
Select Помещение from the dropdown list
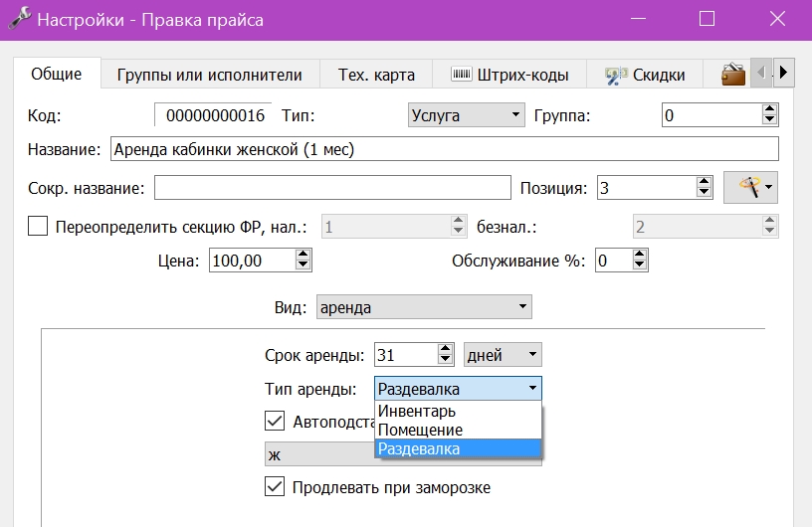pos(459,430)
